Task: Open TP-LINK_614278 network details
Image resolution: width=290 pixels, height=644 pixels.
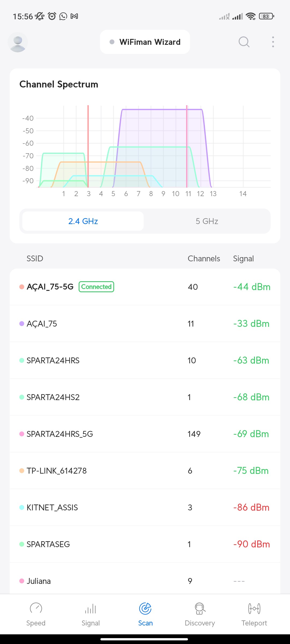Action: coord(145,471)
